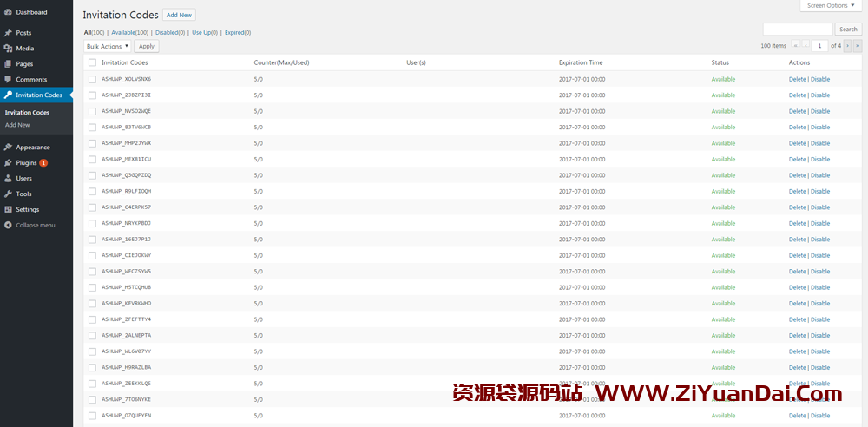The image size is (868, 427).
Task: Tick the ASHUWP_MEX81ICU checkbox
Action: (93, 160)
